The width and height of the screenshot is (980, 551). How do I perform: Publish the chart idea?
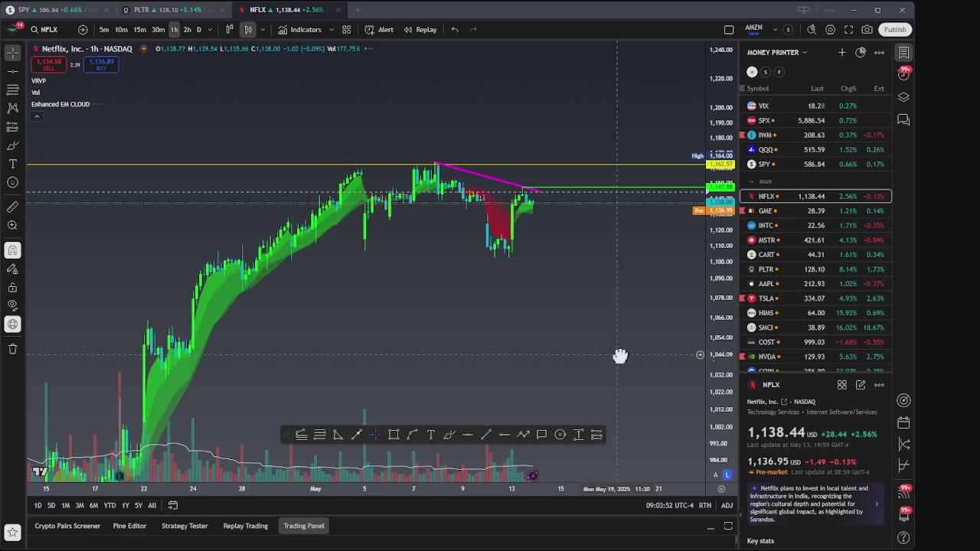[x=894, y=29]
